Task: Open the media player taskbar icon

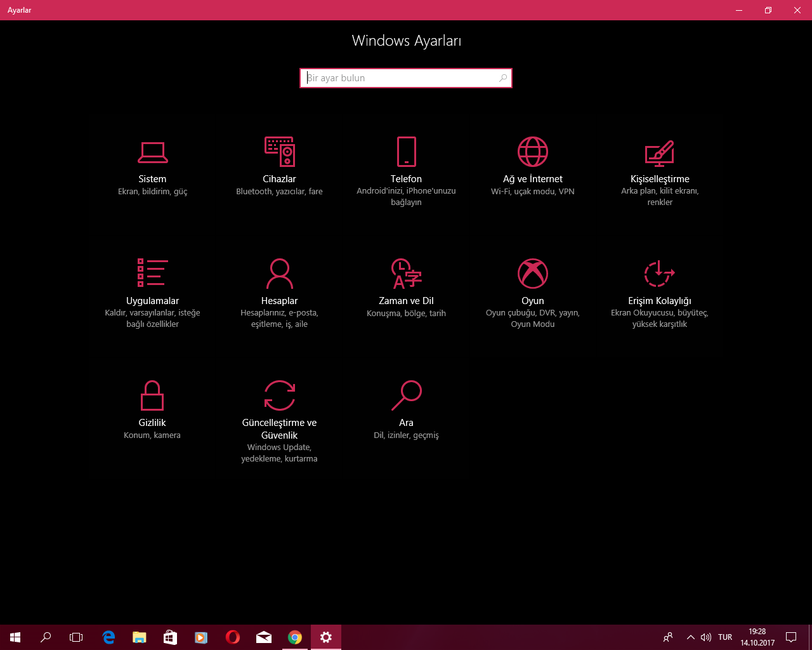Action: click(201, 637)
